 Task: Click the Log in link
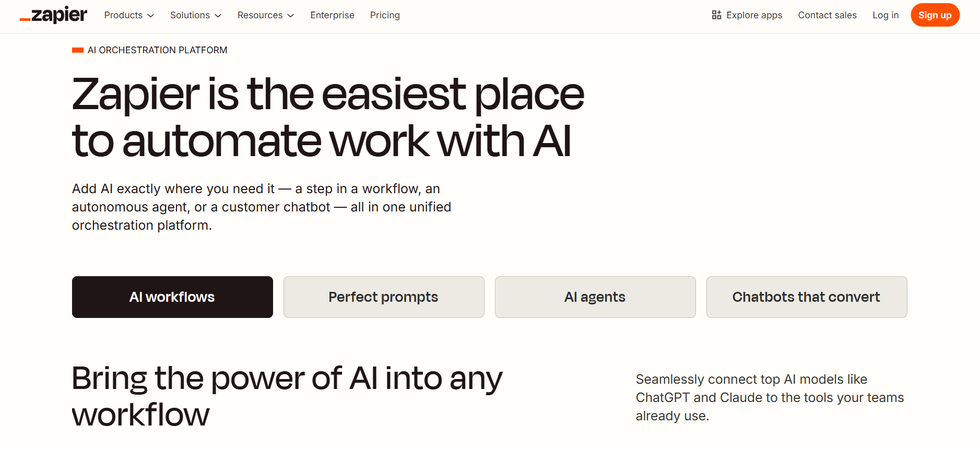click(885, 15)
